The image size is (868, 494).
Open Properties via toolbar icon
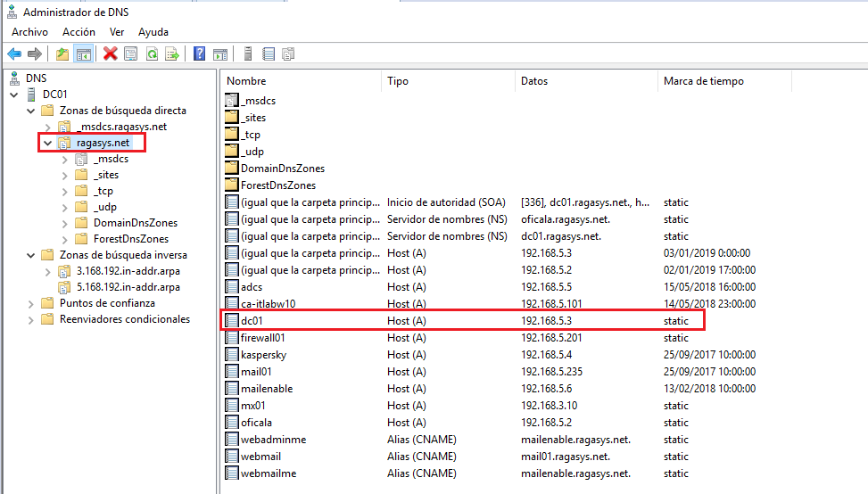click(x=131, y=54)
